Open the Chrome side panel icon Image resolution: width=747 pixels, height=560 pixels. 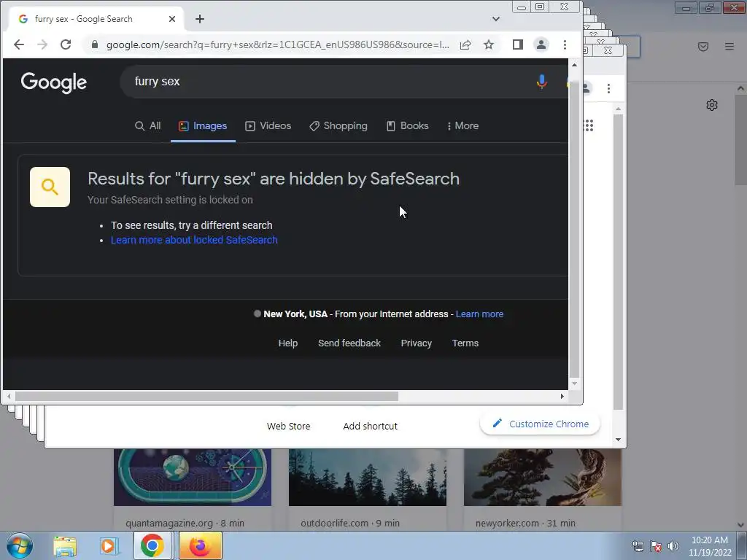coord(518,44)
